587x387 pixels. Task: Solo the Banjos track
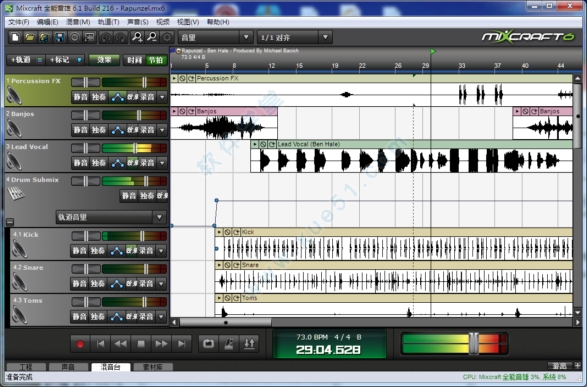pyautogui.click(x=99, y=130)
